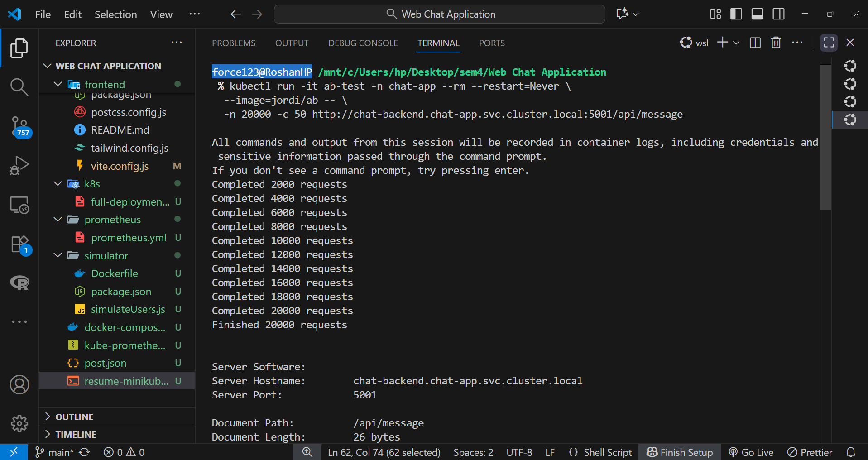Open the Edit menu
868x460 pixels.
(x=72, y=14)
